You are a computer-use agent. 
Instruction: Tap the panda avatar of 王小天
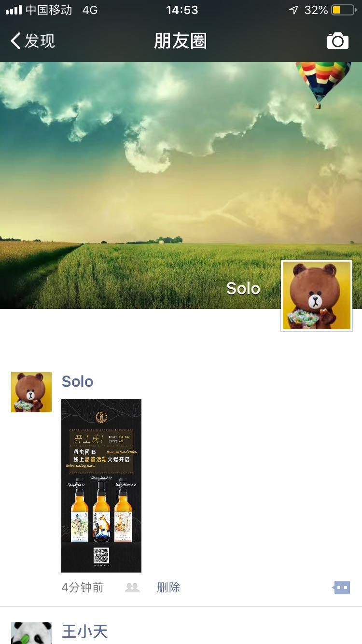pyautogui.click(x=31, y=633)
